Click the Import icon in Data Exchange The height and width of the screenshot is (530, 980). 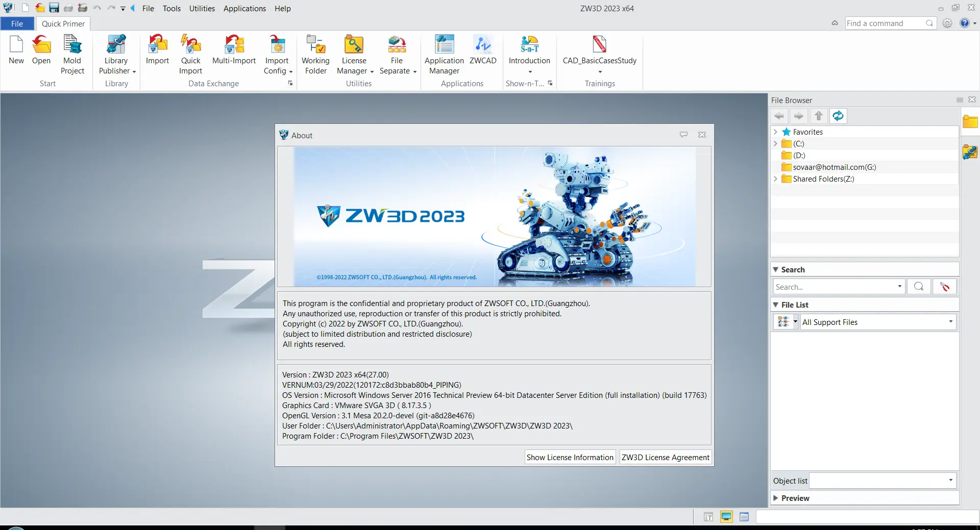(157, 49)
